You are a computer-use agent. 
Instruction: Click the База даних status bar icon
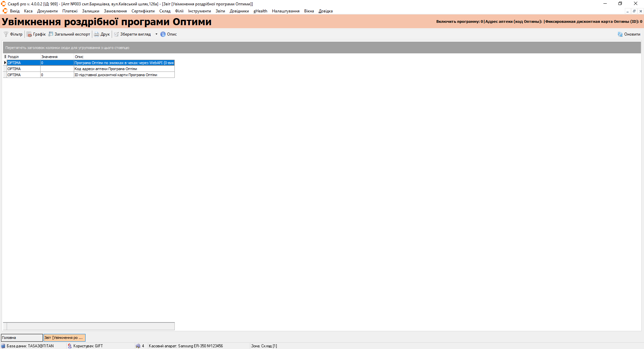coord(3,346)
